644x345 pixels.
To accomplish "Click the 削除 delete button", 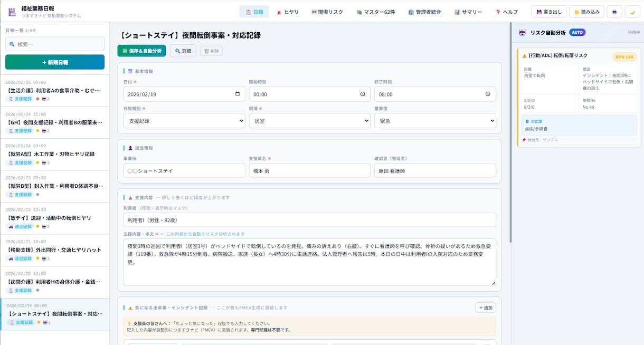I will click(x=211, y=51).
